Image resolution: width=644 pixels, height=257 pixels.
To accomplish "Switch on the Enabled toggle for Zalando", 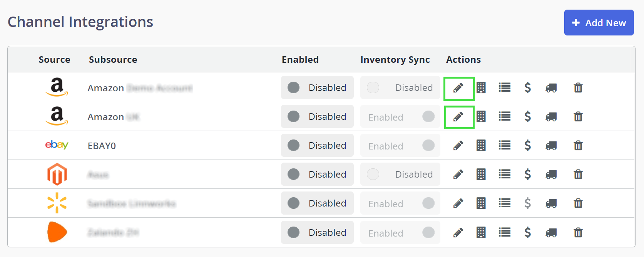I will [x=317, y=233].
